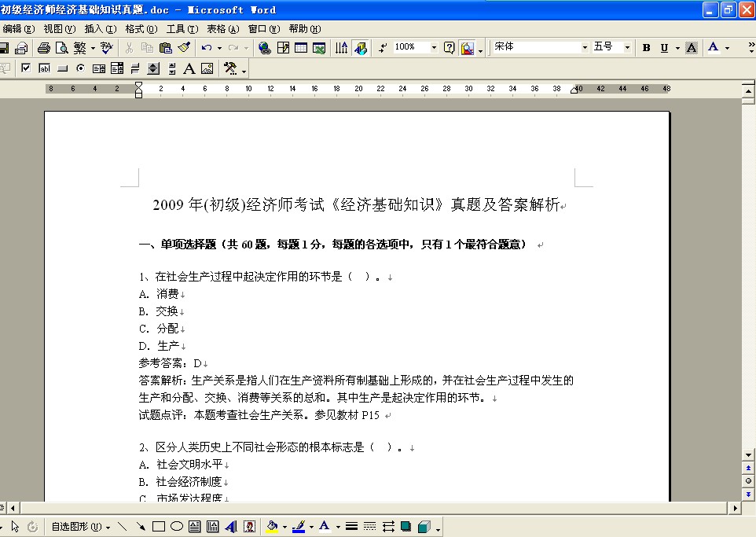Select the Arrow drawing tool
The image size is (756, 537).
pyautogui.click(x=140, y=527)
